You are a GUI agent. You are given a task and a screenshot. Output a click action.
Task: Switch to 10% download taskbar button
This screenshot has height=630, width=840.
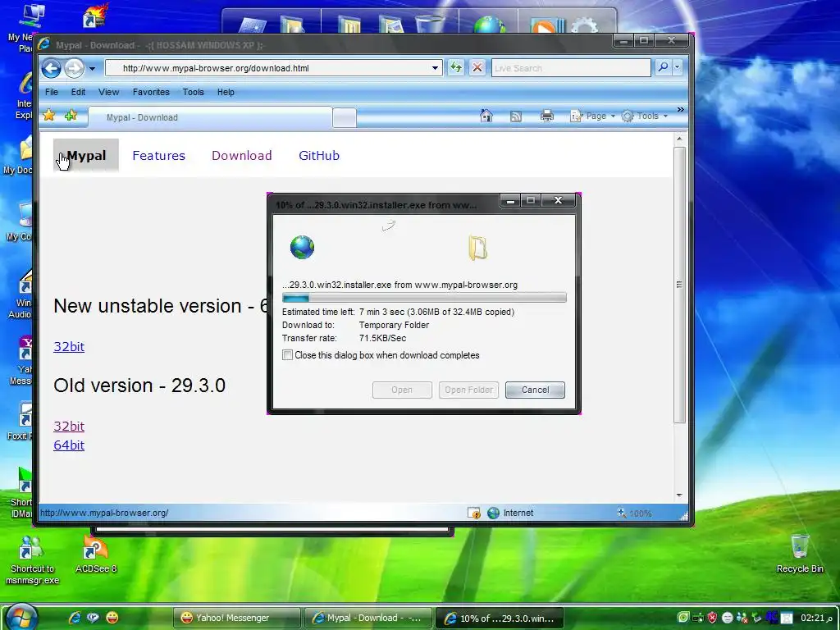click(x=500, y=619)
